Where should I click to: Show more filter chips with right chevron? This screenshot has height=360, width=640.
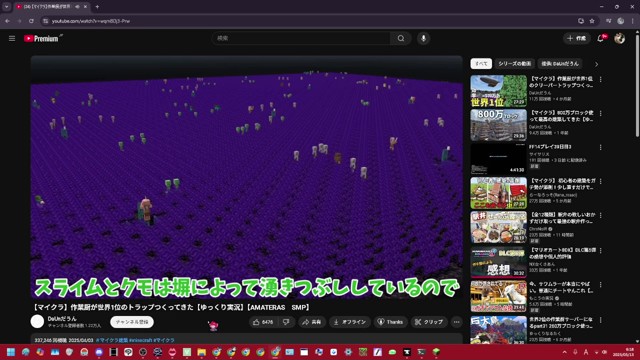(x=596, y=64)
